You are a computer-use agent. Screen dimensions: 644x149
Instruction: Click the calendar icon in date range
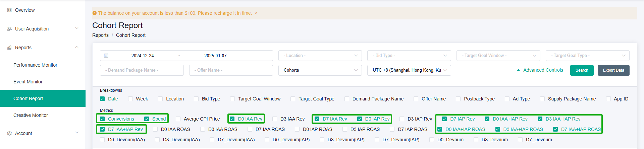tap(106, 56)
